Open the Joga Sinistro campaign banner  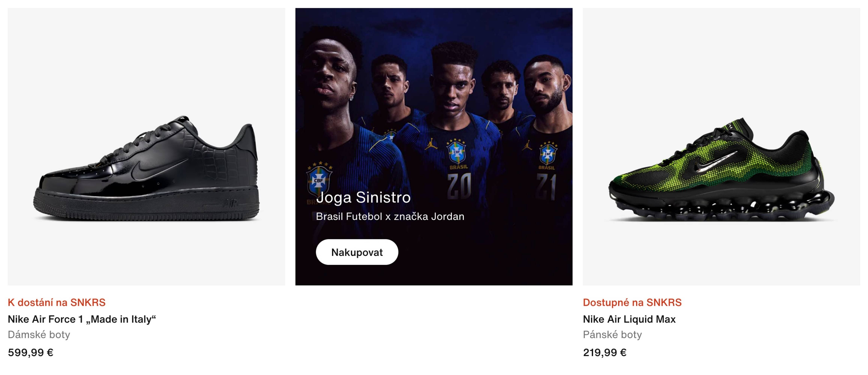pos(434,145)
